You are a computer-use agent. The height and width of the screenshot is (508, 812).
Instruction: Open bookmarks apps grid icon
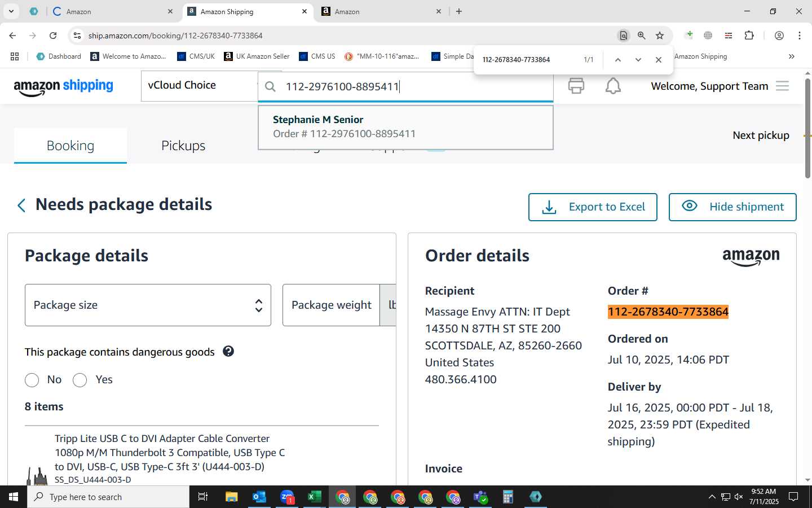point(15,56)
